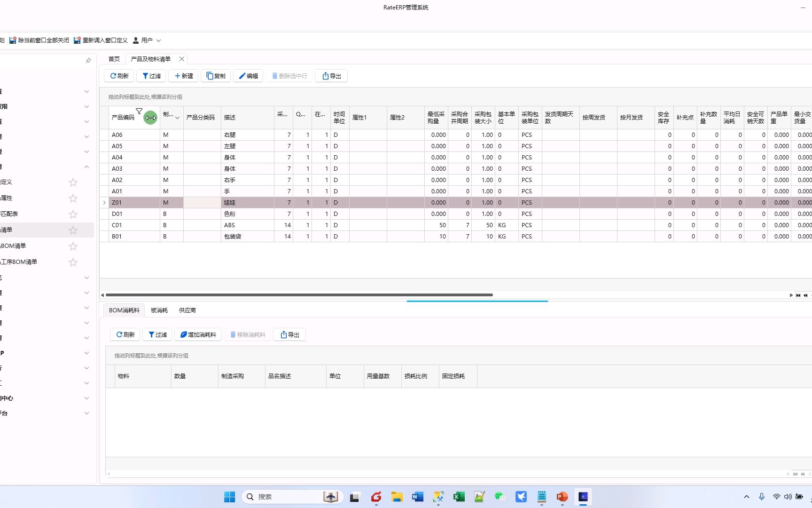Screen dimensions: 812x508
Task: Click right scroll arrow of top grid
Action: (791, 295)
